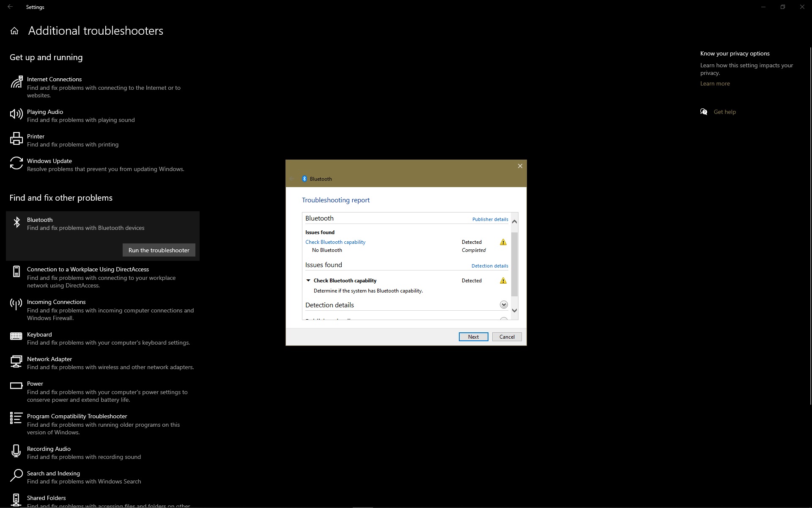Open the Publisher details link
812x508 pixels.
tap(490, 219)
